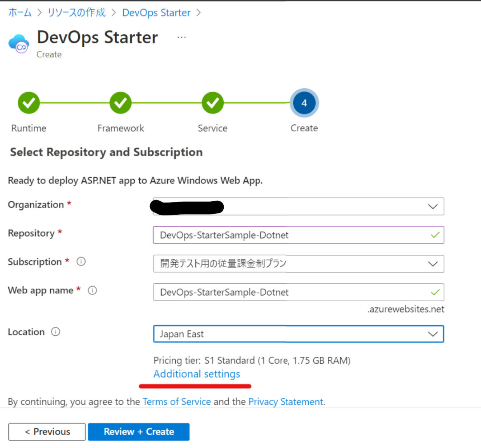Click the Framework step checkmark circle
Image resolution: width=481 pixels, height=448 pixels.
point(121,103)
